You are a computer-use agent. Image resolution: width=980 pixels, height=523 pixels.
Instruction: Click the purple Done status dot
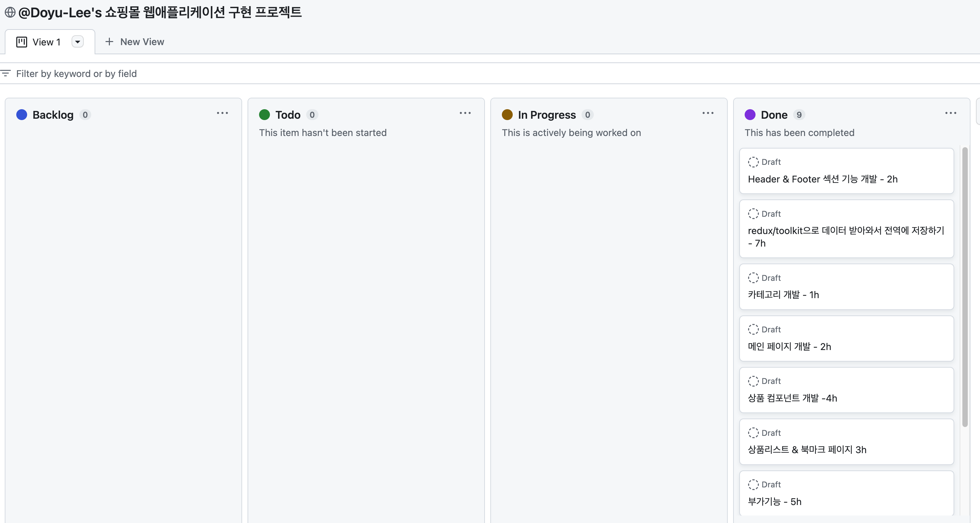[750, 115]
